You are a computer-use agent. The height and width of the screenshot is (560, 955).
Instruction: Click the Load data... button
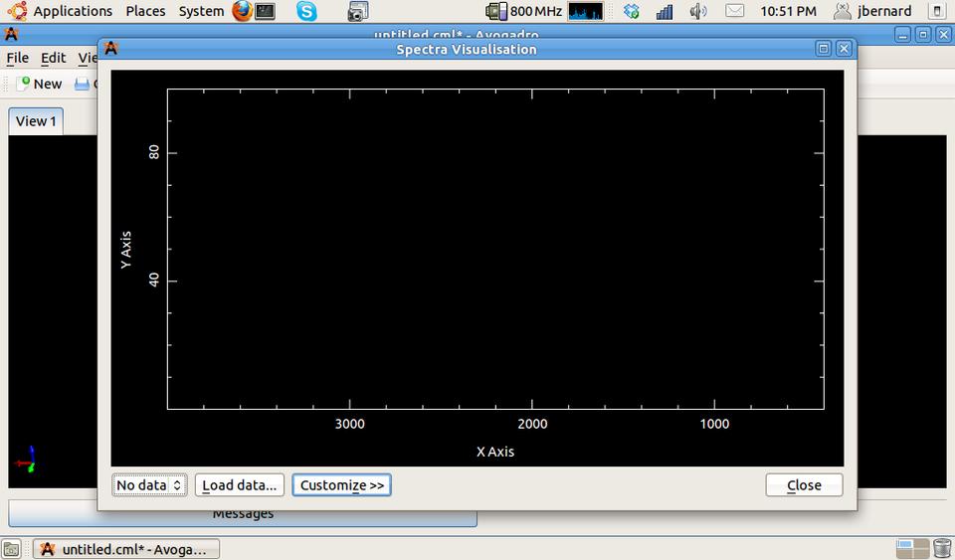(239, 485)
